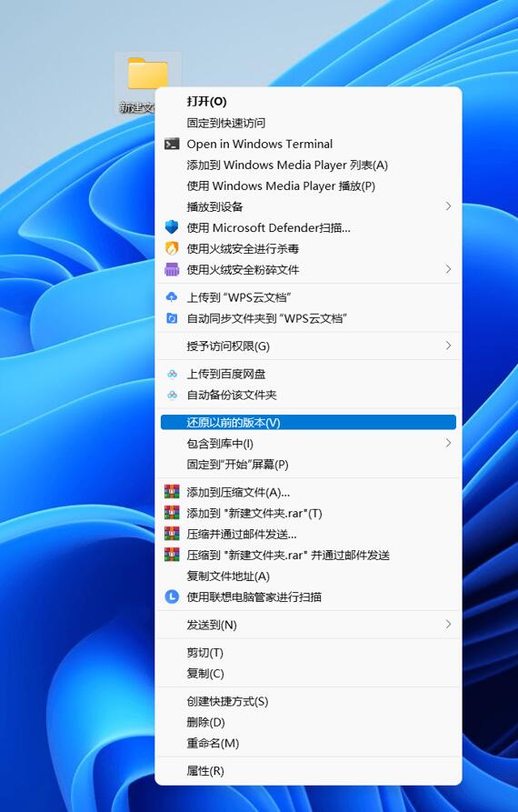Screen dimensions: 518x812
Task: Select 使用联想电脑管家进行扫描
Action: 308,597
